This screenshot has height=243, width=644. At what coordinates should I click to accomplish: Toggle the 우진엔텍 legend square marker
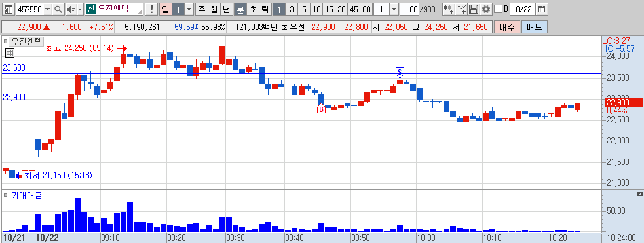(6, 41)
